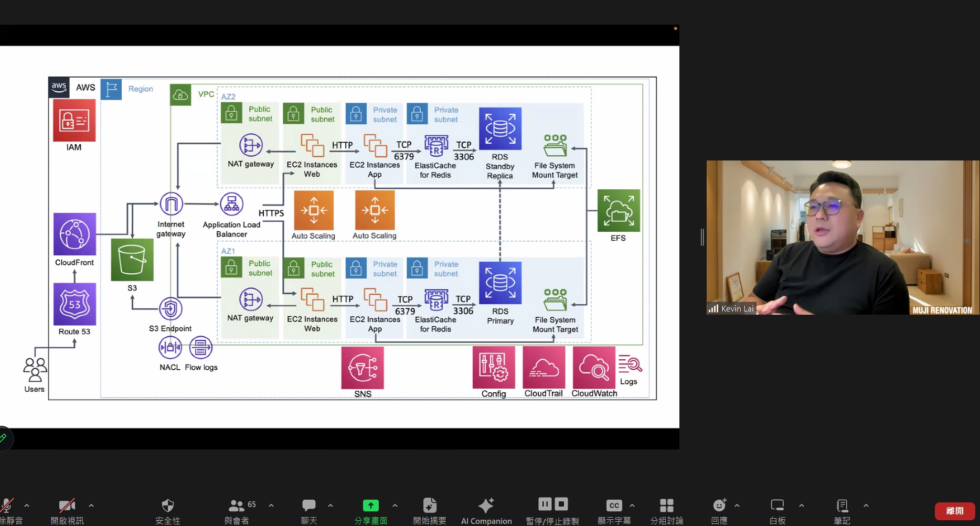Open the Chat (聊天) panel

(x=309, y=506)
